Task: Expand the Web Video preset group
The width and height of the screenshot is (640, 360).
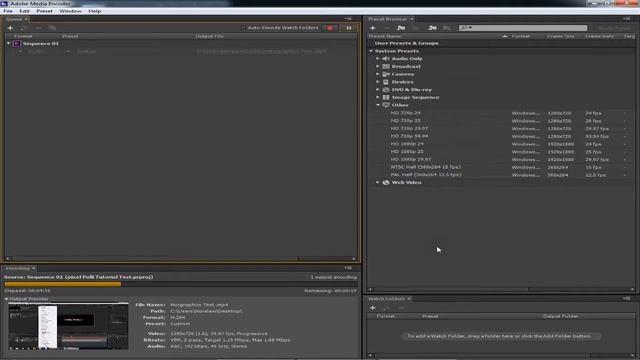Action: coord(378,182)
